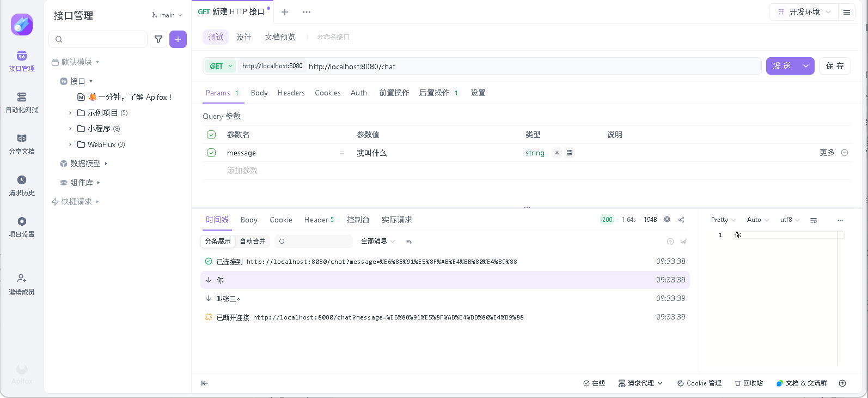Toggle word wrap icon in response viewer

(x=814, y=220)
